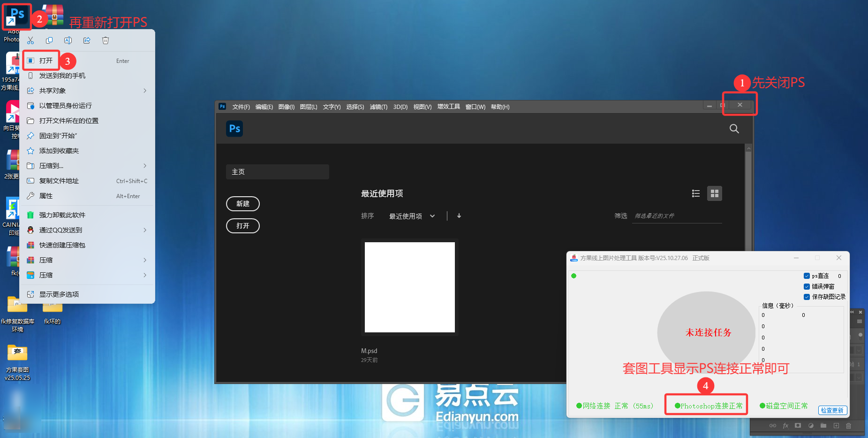Screen dimensions: 868x438
Task: Expand the 通过QQ发送到 submenu
Action: tap(87, 230)
